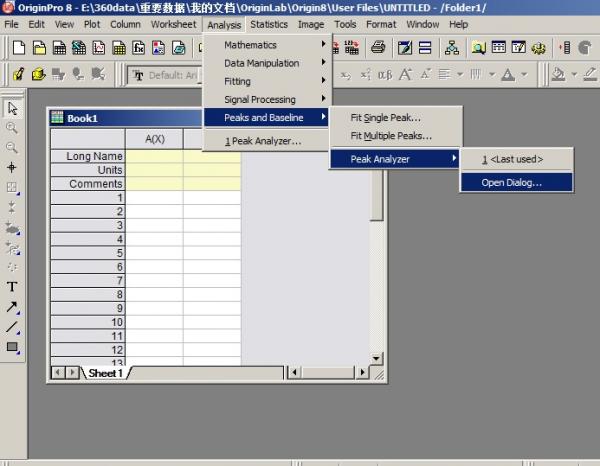Click the sheet tab scroll right arrow
The image size is (600, 466).
pyautogui.click(x=72, y=372)
